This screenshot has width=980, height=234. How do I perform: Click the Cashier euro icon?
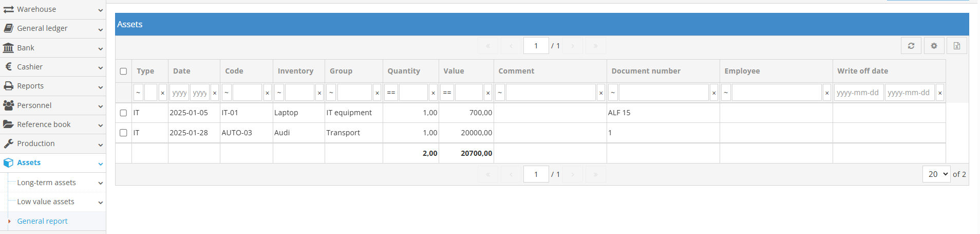[x=8, y=67]
